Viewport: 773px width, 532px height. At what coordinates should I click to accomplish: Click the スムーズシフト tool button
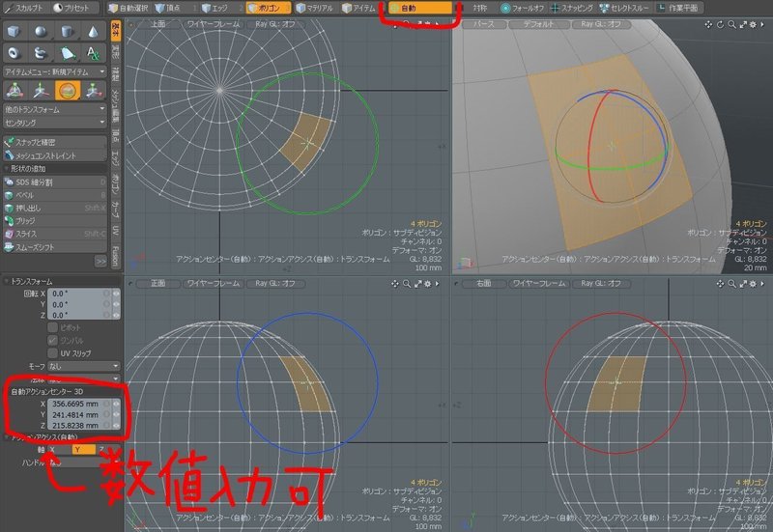coord(55,247)
